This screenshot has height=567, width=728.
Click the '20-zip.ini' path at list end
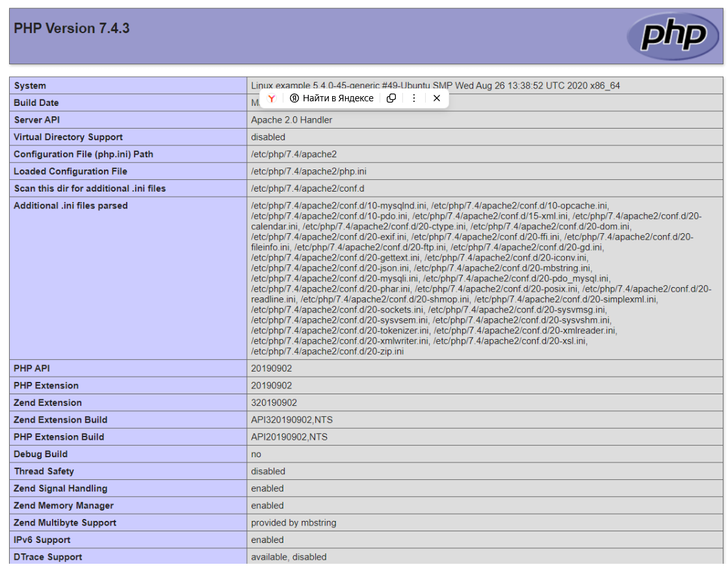328,352
